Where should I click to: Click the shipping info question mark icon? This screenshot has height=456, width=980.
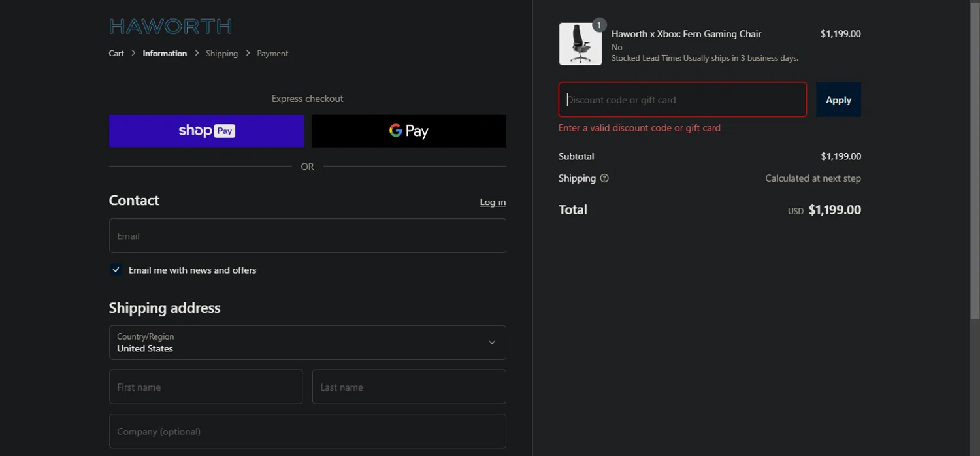pyautogui.click(x=604, y=178)
